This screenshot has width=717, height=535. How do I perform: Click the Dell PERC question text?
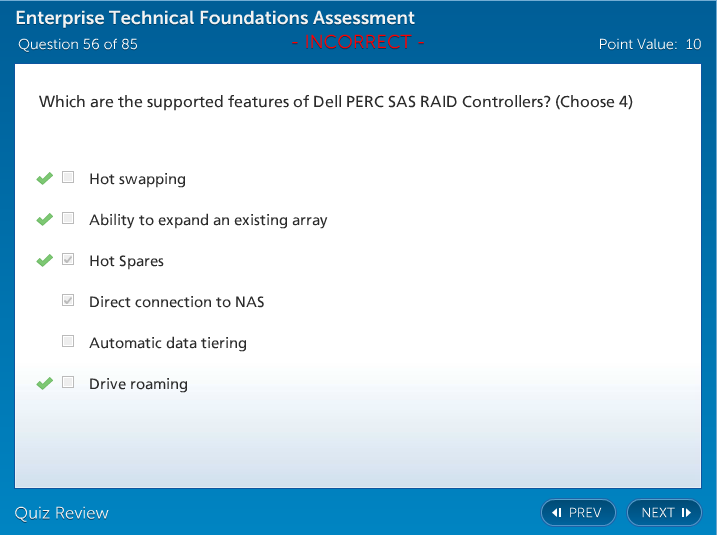coord(335,102)
